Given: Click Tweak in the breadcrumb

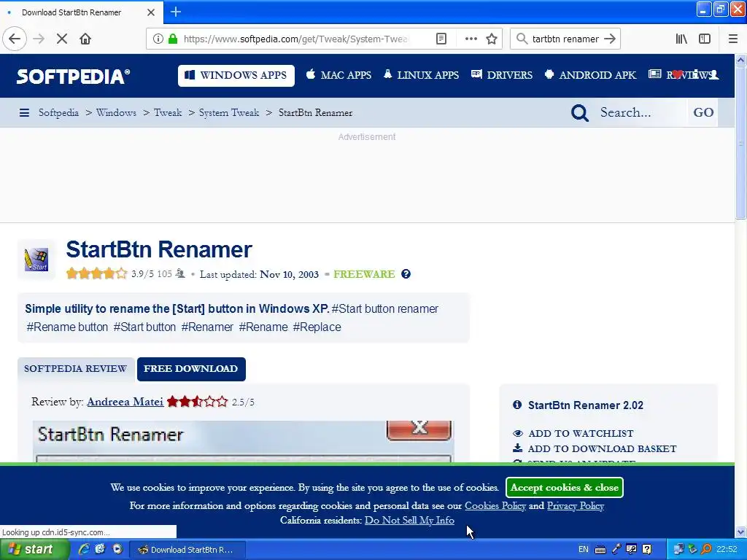Looking at the screenshot, I should pos(168,113).
